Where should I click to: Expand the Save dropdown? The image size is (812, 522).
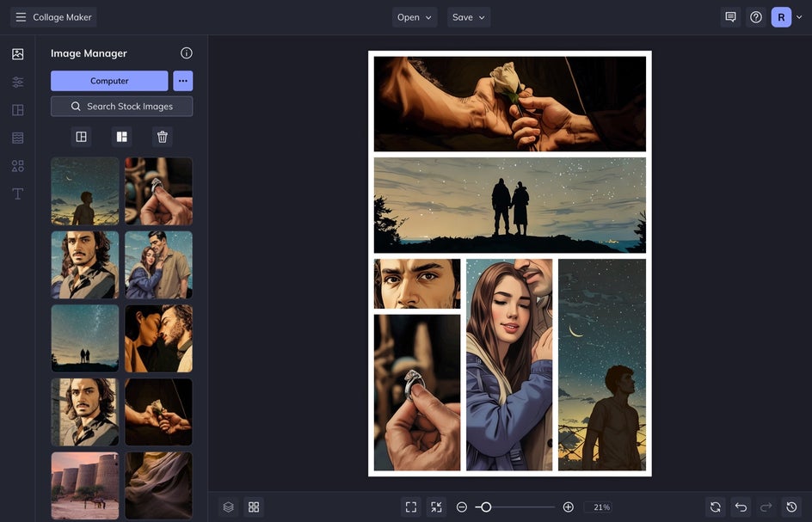(x=469, y=17)
